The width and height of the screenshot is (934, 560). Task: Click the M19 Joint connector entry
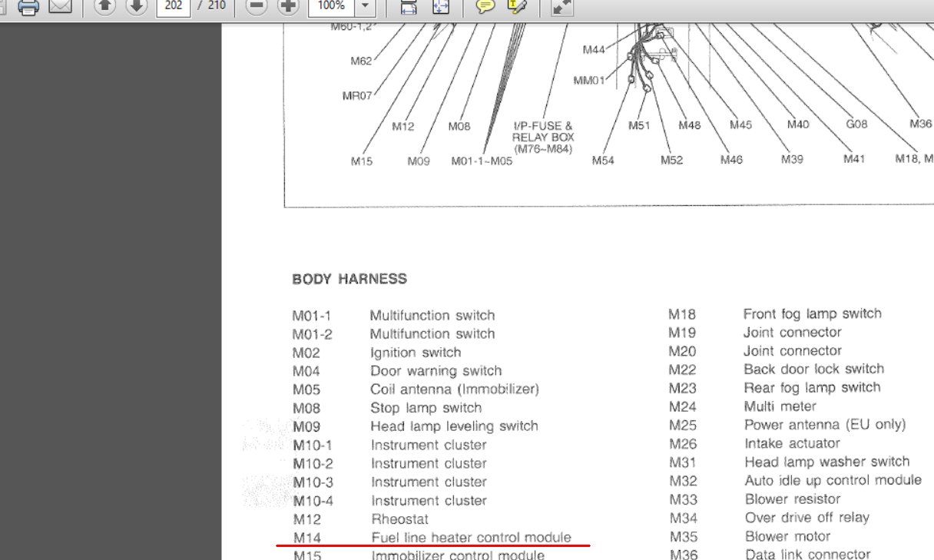(x=755, y=333)
